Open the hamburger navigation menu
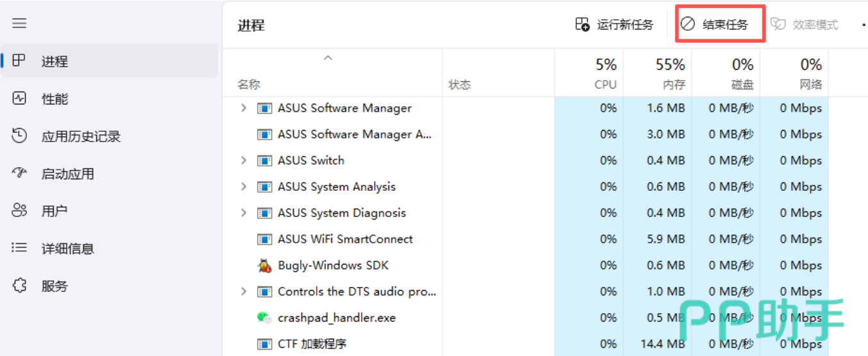The width and height of the screenshot is (868, 356). click(19, 23)
